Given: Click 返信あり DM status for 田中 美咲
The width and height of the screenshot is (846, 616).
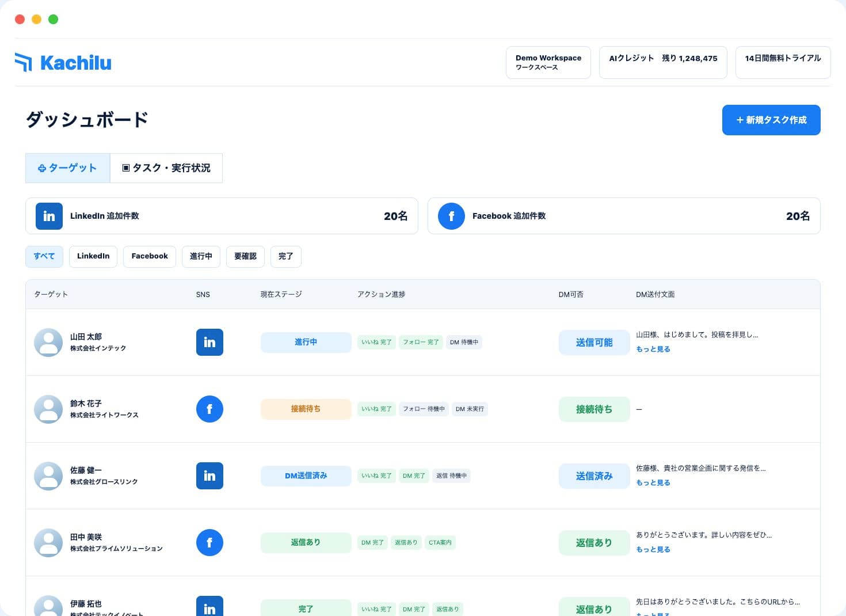Looking at the screenshot, I should coord(594,543).
